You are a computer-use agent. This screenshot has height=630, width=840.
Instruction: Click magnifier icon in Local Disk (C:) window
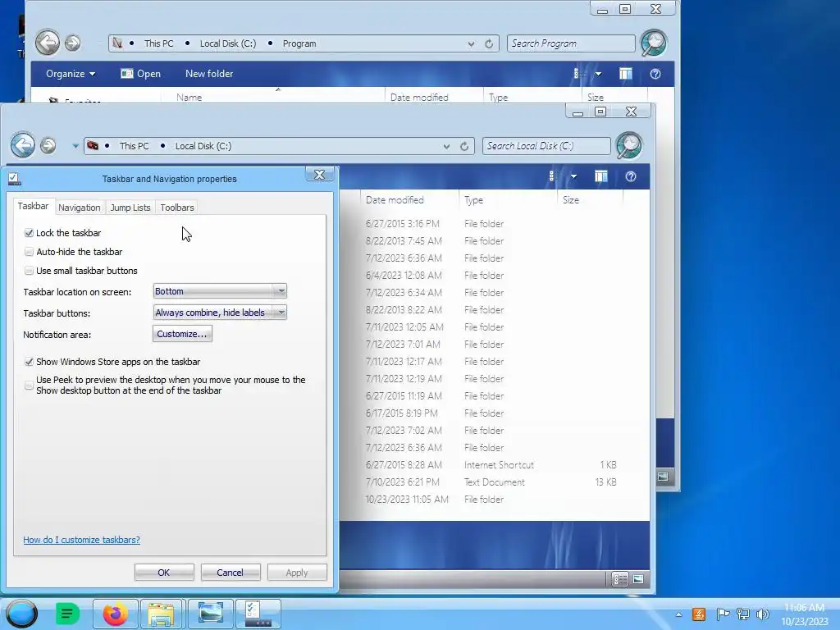(x=629, y=145)
